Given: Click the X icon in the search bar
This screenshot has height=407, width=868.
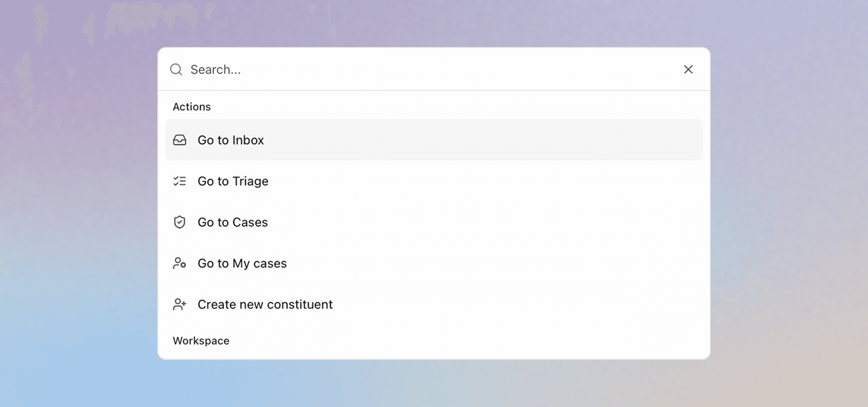Looking at the screenshot, I should pyautogui.click(x=688, y=69).
